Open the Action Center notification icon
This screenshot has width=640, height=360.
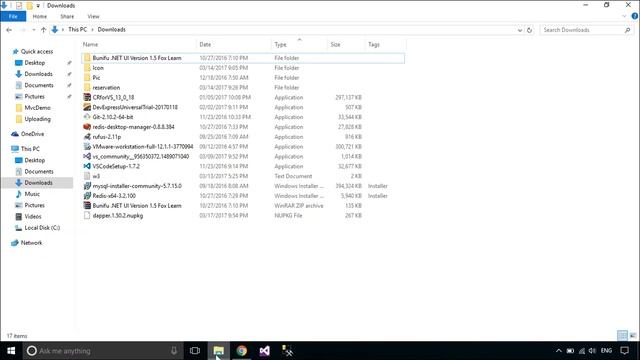tap(624, 351)
